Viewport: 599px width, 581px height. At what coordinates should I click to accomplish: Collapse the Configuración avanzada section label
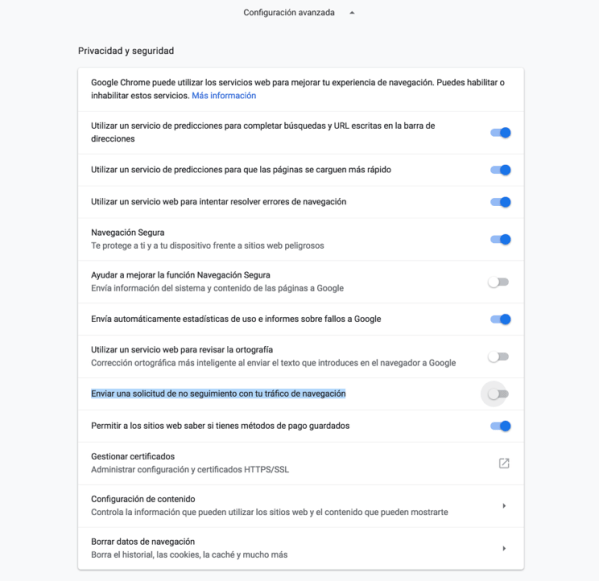coord(289,13)
